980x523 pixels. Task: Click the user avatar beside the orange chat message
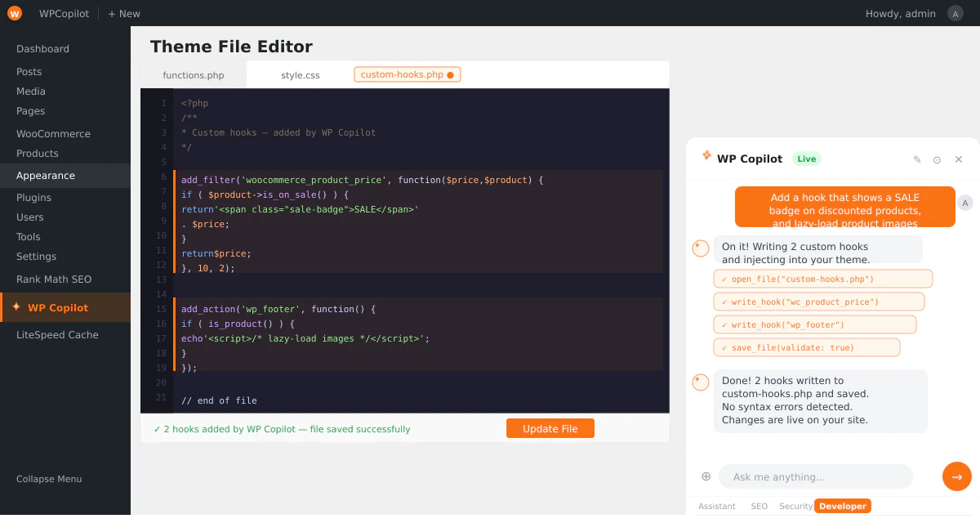point(965,203)
